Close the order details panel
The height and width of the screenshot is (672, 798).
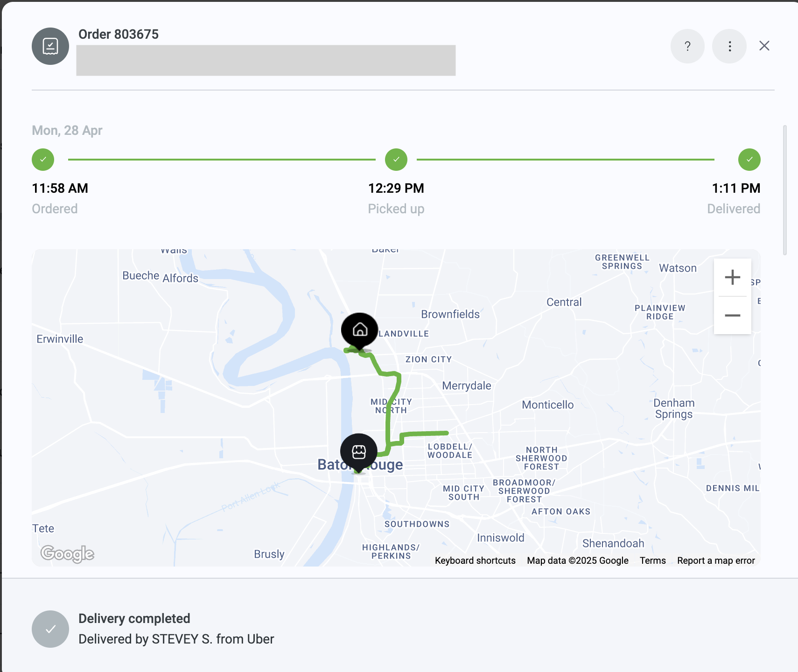click(764, 46)
